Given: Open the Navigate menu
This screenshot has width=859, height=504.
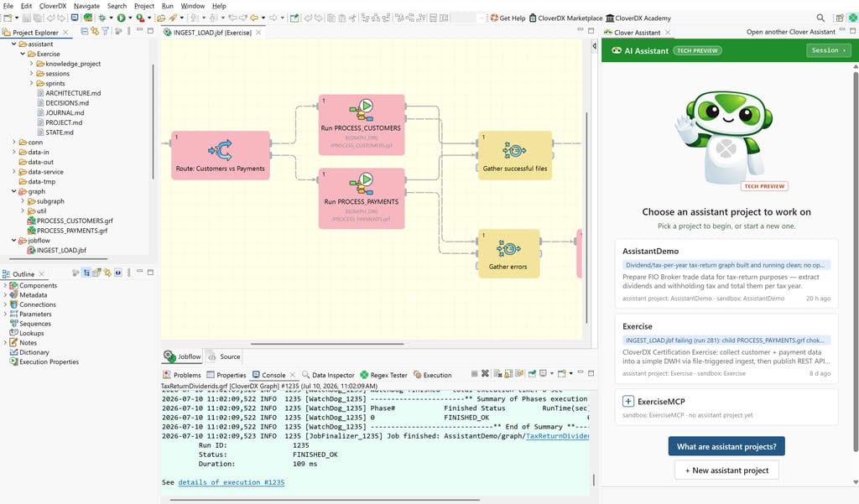Looking at the screenshot, I should tap(86, 6).
